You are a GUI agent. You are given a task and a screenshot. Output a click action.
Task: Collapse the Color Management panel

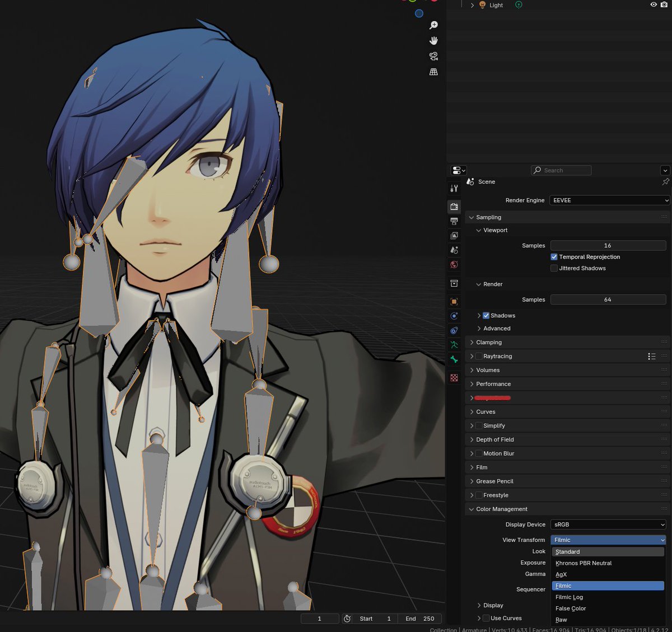(472, 509)
